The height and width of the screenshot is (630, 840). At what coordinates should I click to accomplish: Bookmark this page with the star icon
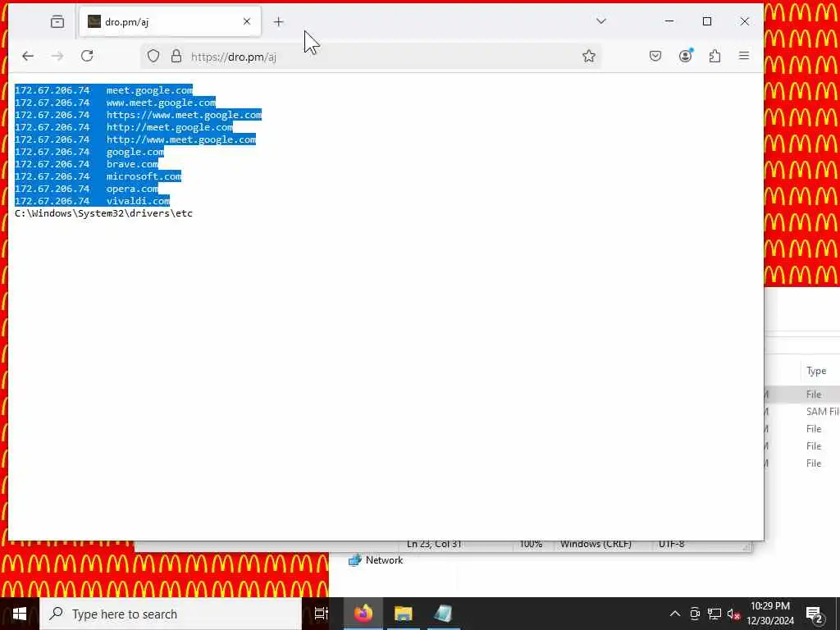click(x=589, y=56)
